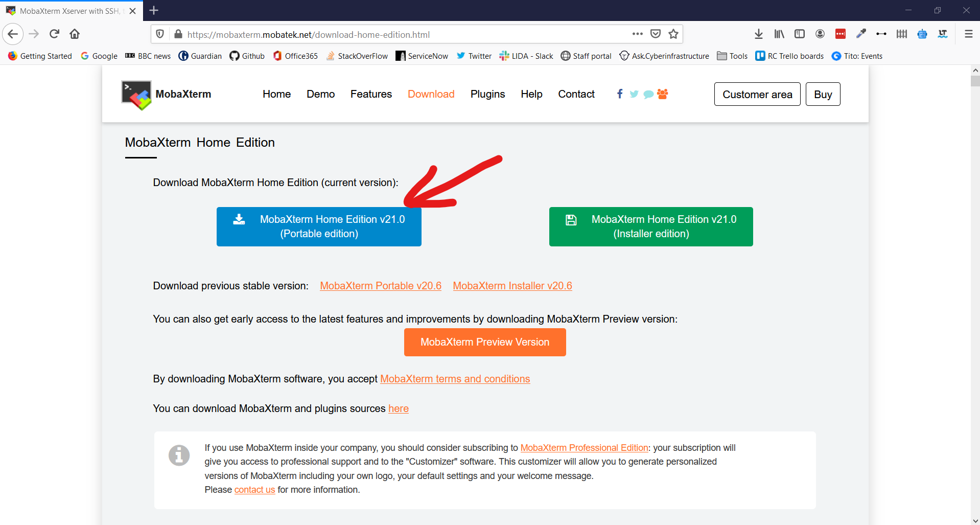Screen dimensions: 980x525
Task: Open the Library toolbar icon
Action: coord(779,34)
